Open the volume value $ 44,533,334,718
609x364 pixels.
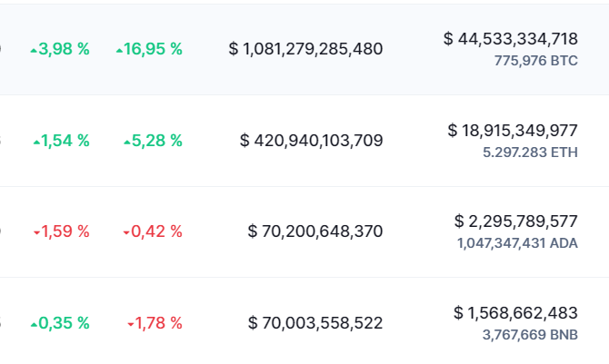(511, 39)
